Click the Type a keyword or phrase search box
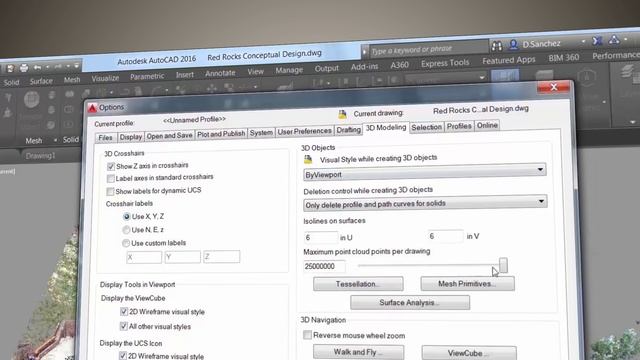The width and height of the screenshot is (640, 360). coord(429,49)
